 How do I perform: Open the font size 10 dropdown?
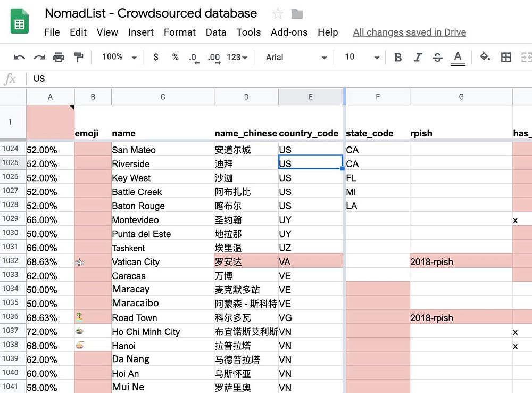point(362,57)
